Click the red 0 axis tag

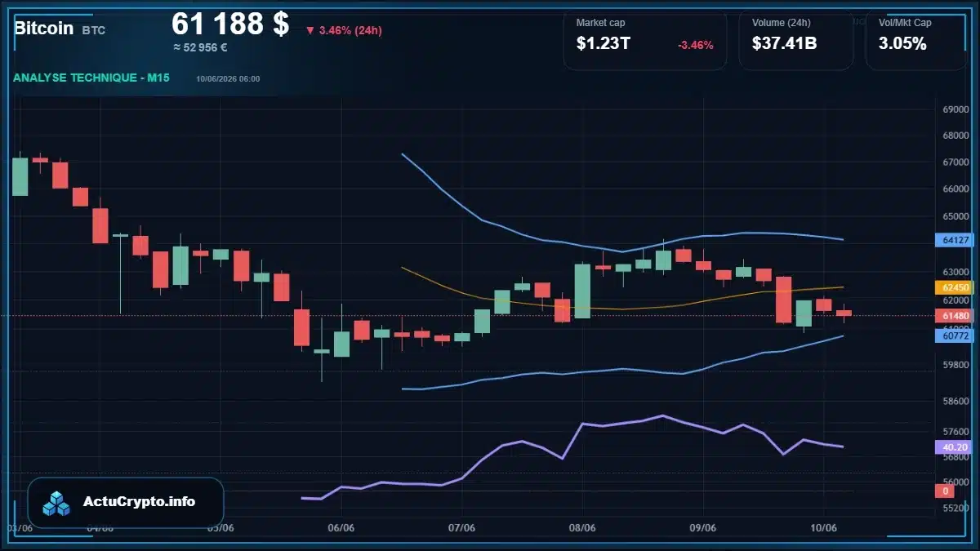coord(946,491)
